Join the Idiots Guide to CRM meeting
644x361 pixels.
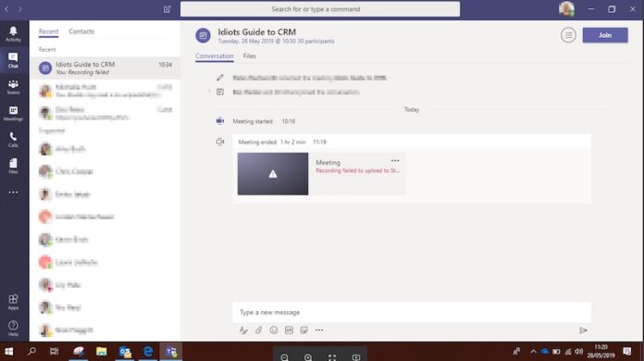tap(605, 35)
